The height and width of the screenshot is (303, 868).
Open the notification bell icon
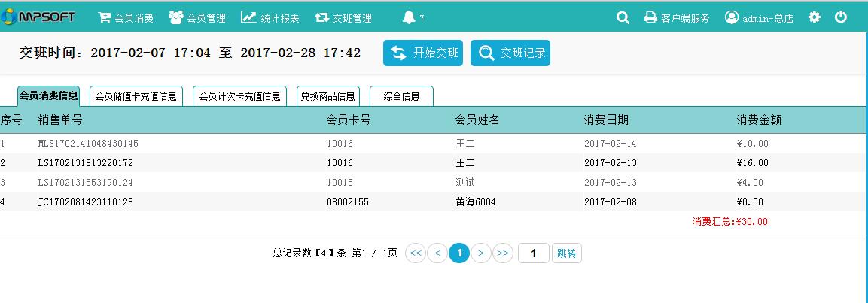[409, 17]
